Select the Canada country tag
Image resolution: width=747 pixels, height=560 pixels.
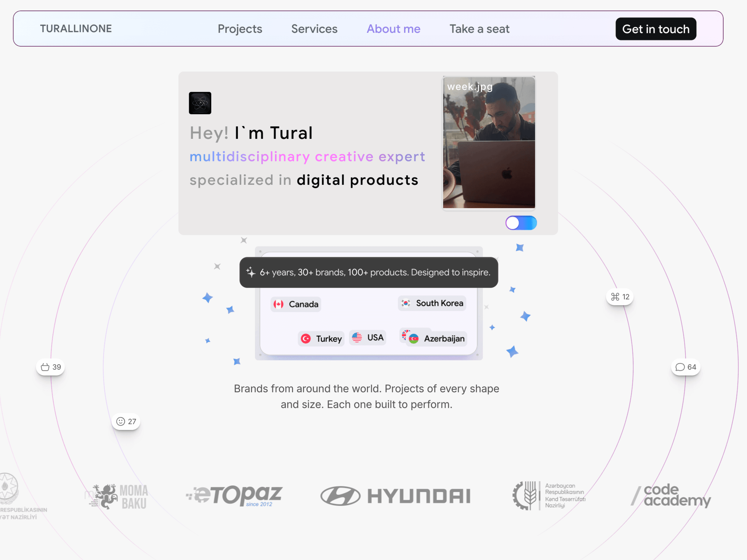point(296,304)
